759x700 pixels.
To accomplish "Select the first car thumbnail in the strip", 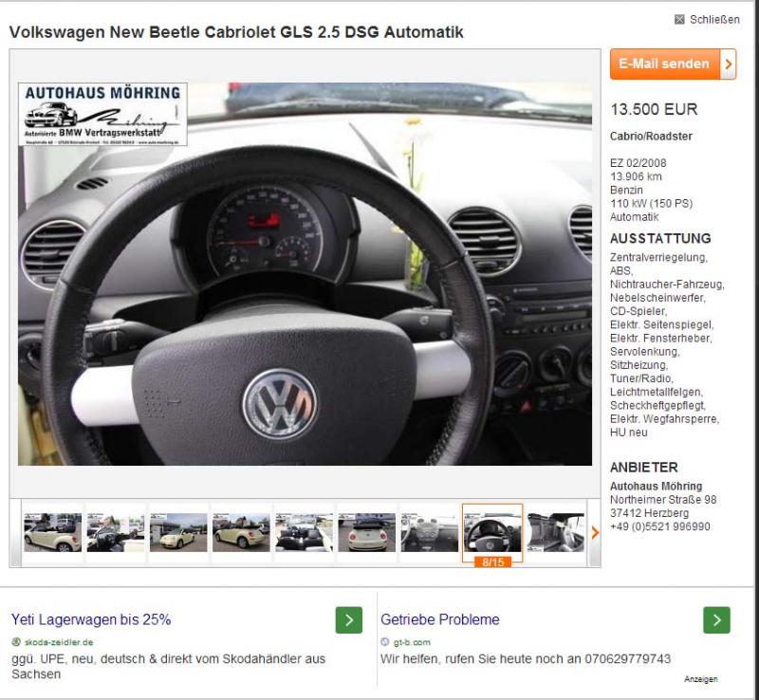I will [x=53, y=532].
